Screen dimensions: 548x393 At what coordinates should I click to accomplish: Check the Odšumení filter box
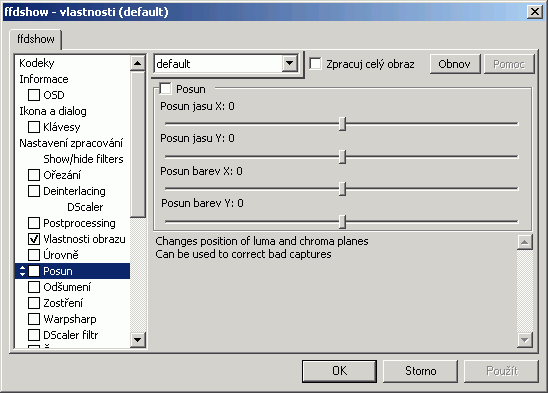coord(34,287)
